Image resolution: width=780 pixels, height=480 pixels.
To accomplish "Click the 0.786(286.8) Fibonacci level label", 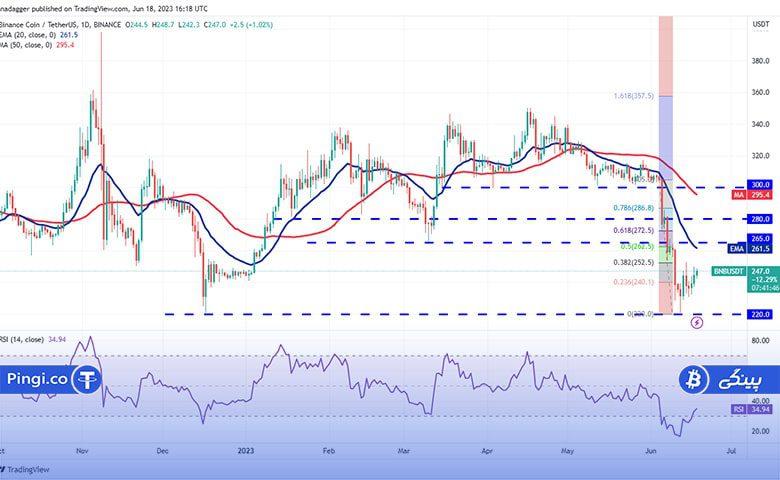I will tap(633, 208).
